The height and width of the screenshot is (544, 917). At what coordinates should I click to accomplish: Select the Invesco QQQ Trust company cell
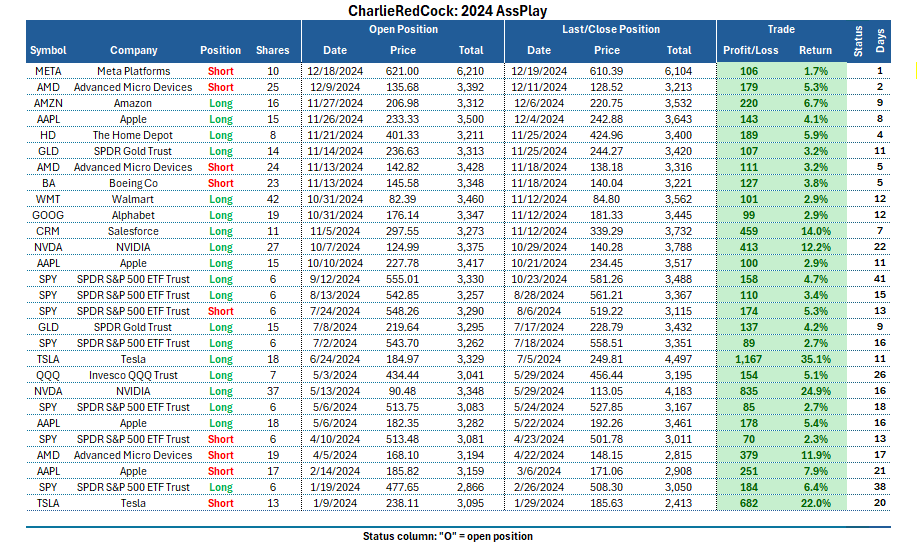pyautogui.click(x=133, y=375)
